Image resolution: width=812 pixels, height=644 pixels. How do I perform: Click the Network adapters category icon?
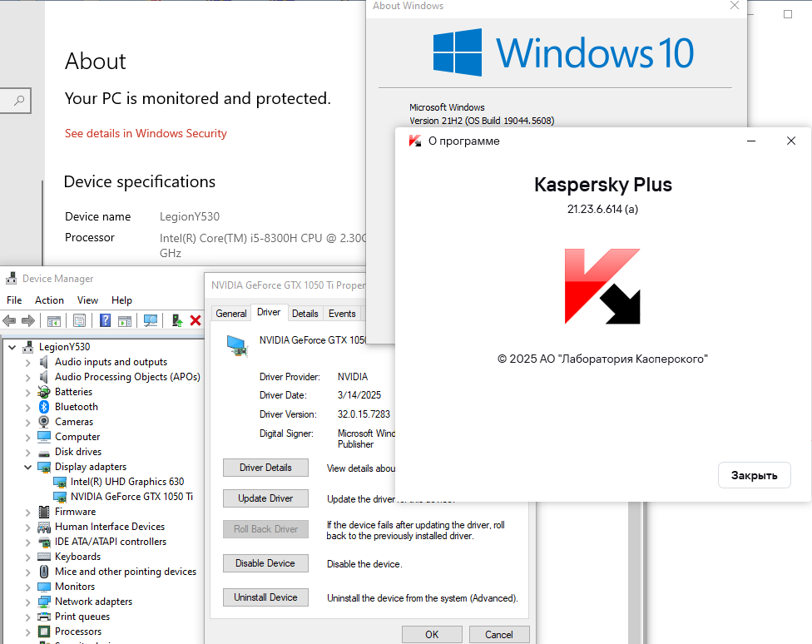click(x=44, y=602)
